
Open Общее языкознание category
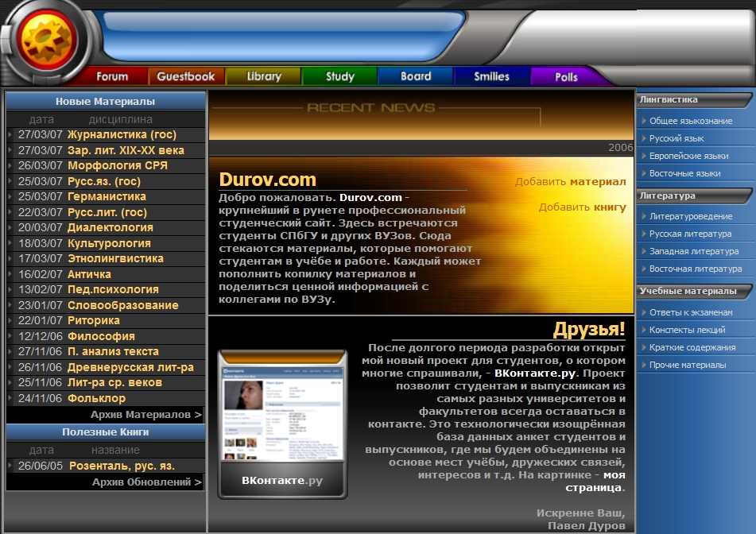(x=691, y=121)
